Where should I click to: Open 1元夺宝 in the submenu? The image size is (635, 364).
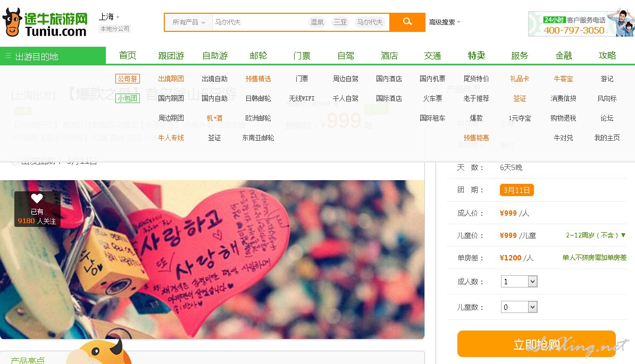click(x=520, y=118)
